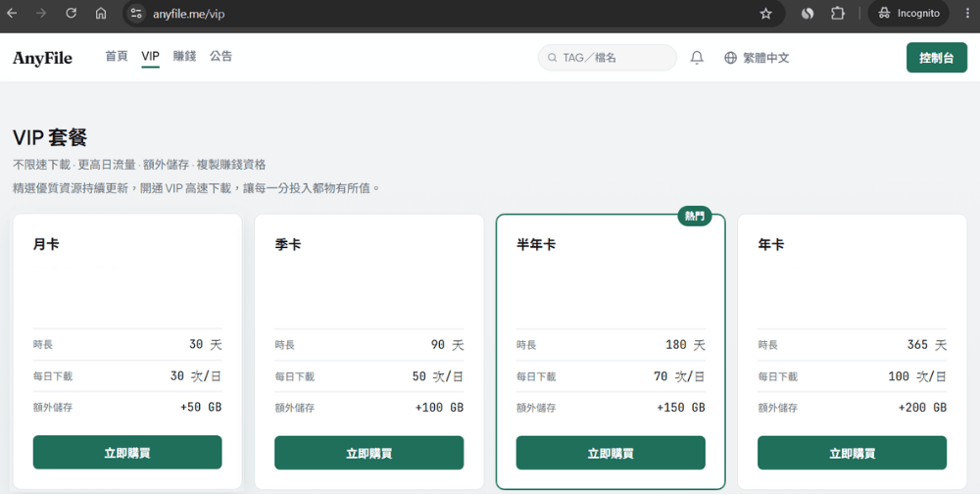980x495 pixels.
Task: Click the "30 天" duration value
Action: pyautogui.click(x=205, y=344)
